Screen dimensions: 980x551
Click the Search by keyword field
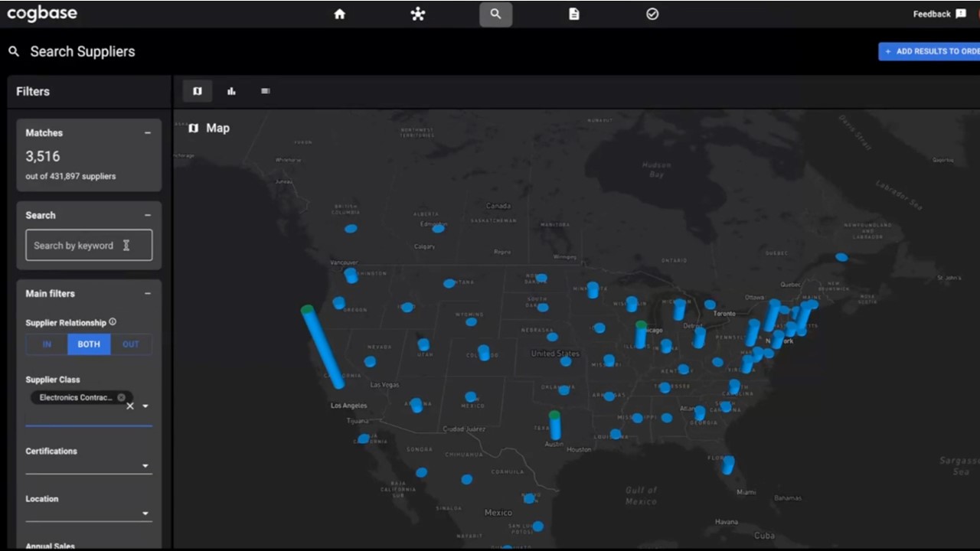pyautogui.click(x=77, y=246)
